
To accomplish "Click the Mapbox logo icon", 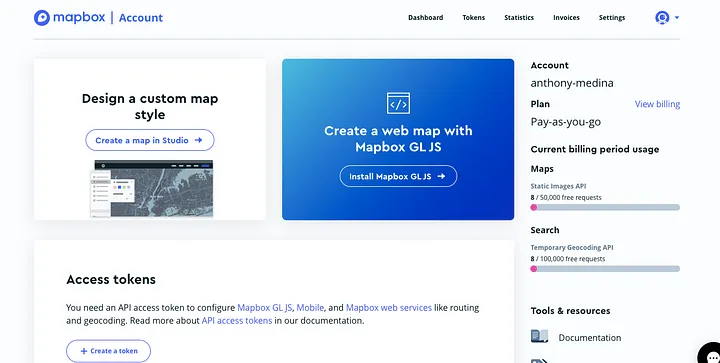I will click(x=42, y=18).
